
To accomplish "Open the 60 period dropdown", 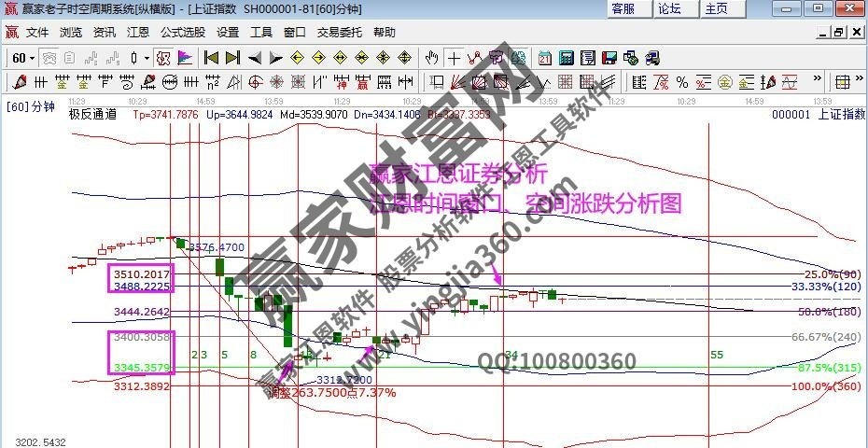I will tap(22, 58).
